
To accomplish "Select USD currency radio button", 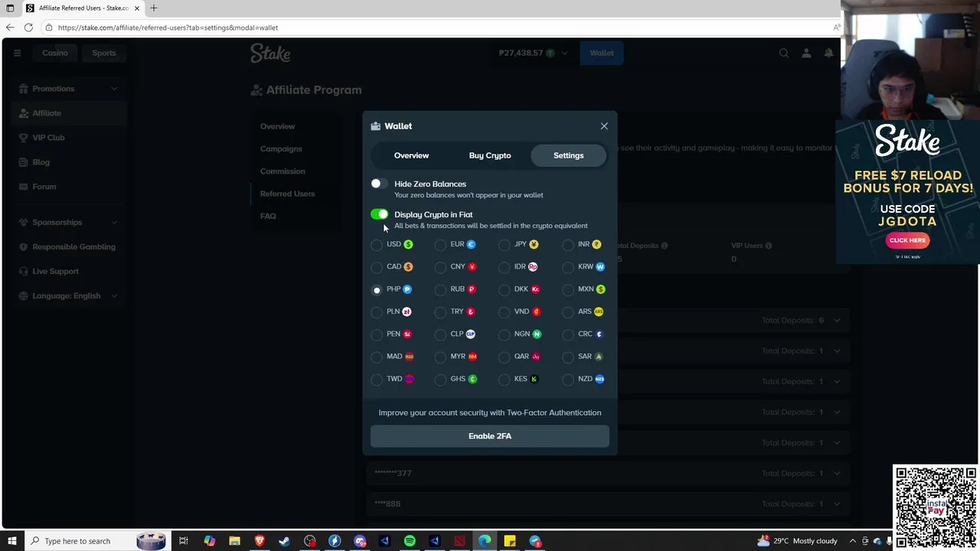I will click(377, 245).
